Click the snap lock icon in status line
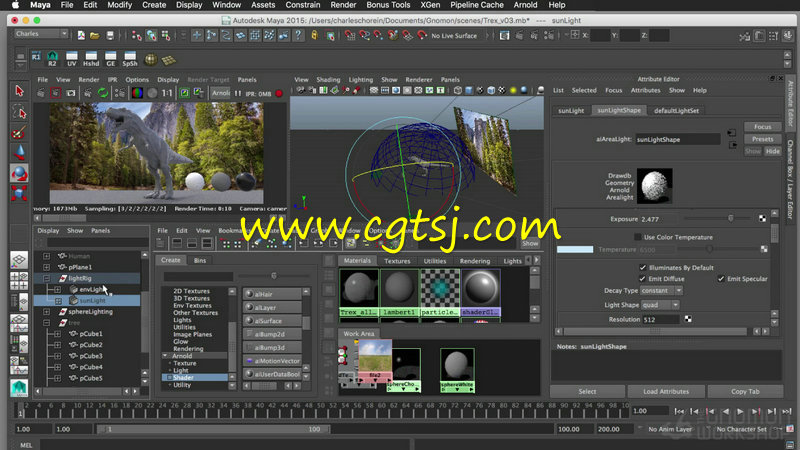This screenshot has height=450, width=800. (x=314, y=35)
